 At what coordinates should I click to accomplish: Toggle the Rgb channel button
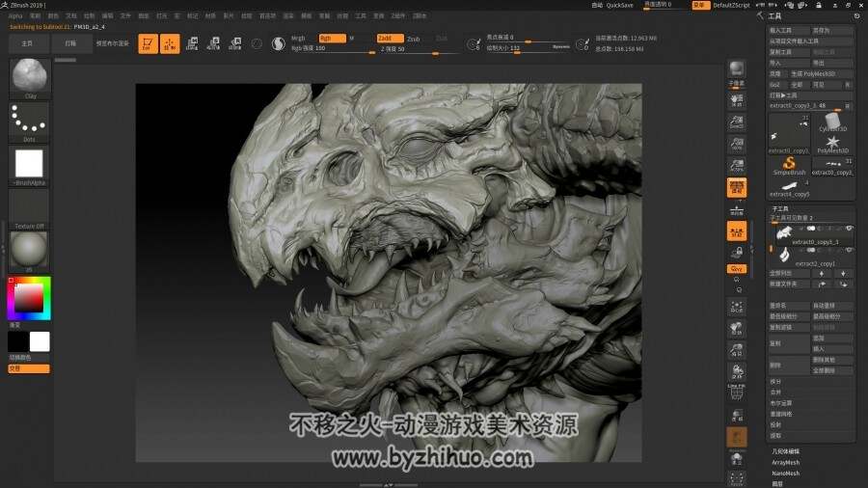point(332,39)
